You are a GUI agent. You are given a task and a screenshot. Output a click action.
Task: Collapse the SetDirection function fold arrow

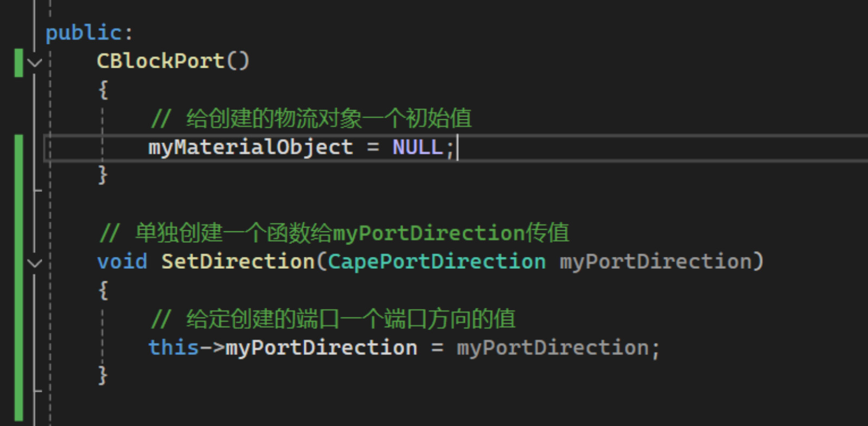[34, 263]
